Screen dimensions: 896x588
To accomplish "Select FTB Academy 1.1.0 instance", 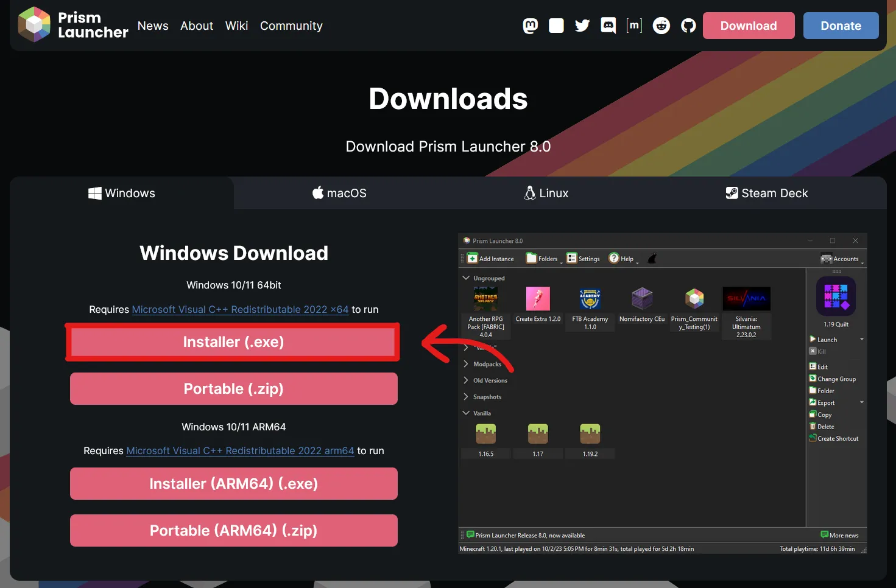I will pos(590,309).
